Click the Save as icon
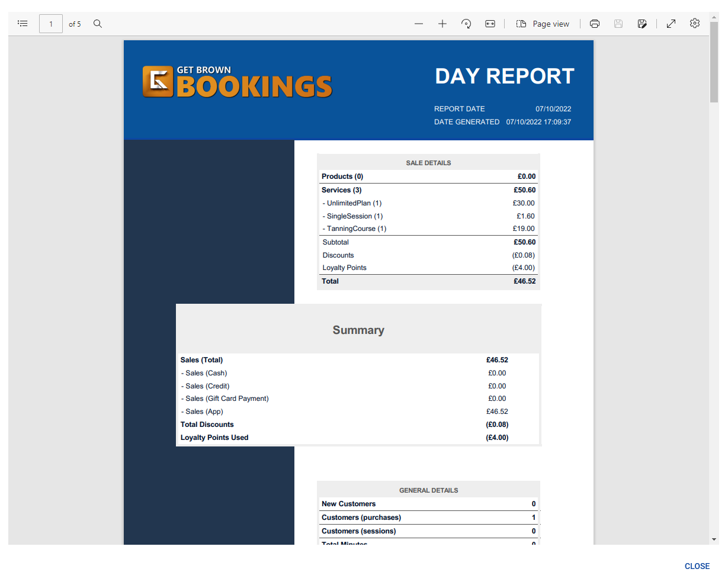This screenshot has height=585, width=728. (642, 24)
